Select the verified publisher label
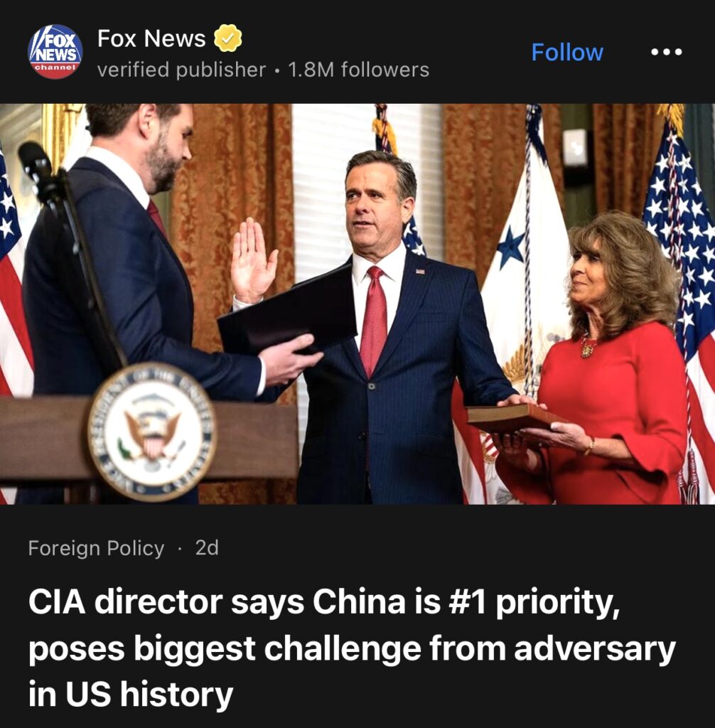 coord(181,70)
